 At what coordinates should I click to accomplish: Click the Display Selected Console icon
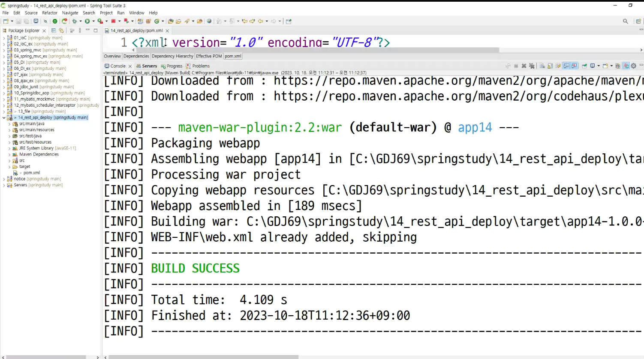[593, 66]
